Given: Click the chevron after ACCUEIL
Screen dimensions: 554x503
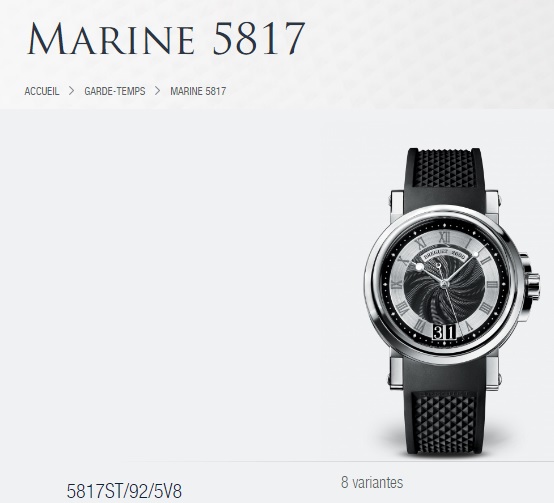Looking at the screenshot, I should [x=71, y=91].
